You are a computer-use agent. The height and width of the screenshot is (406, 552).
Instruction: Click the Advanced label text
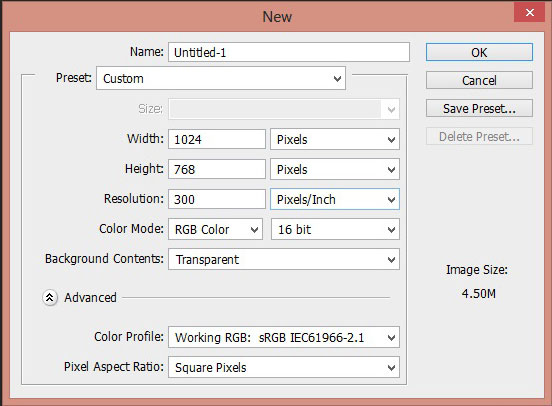(90, 298)
